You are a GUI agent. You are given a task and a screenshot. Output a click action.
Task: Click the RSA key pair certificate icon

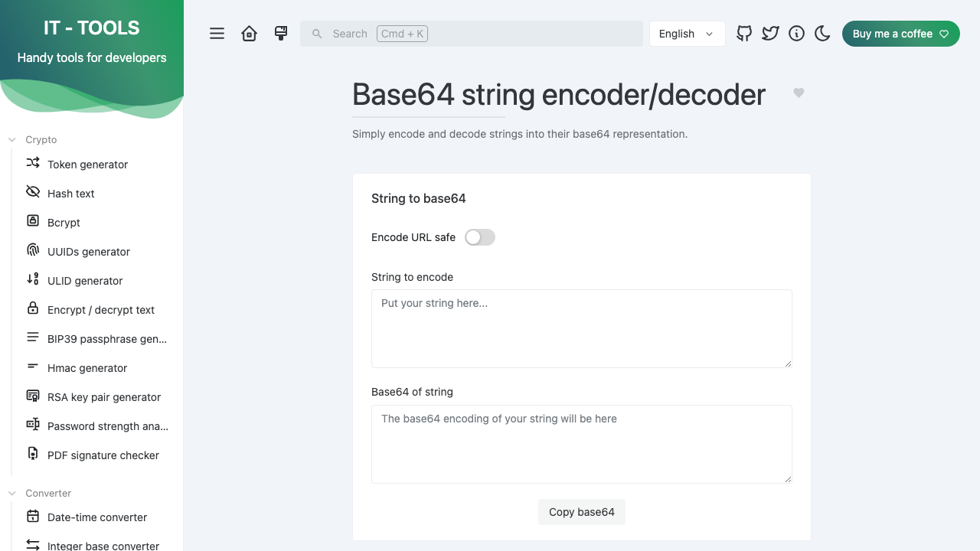[x=33, y=396]
